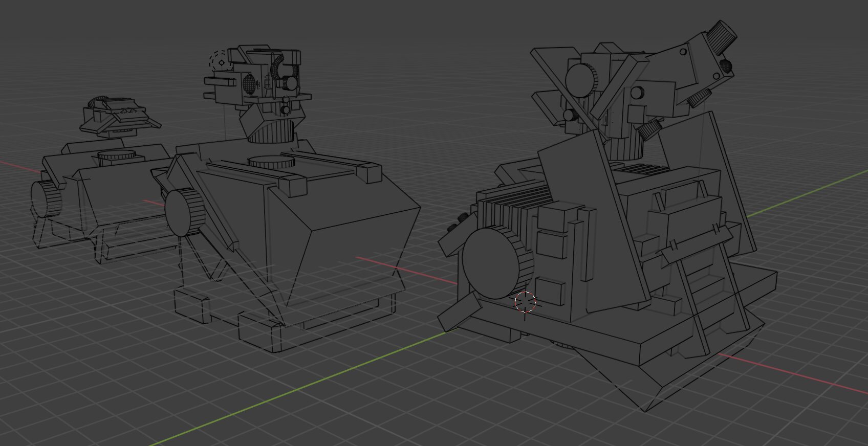Select the round side knob on farthest vehicle

tap(46, 198)
